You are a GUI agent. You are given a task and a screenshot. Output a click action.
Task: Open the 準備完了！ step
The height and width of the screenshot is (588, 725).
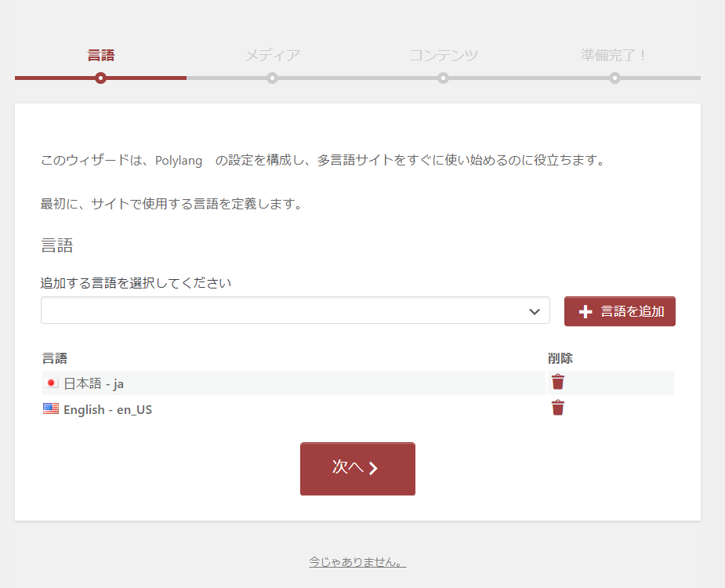click(614, 55)
